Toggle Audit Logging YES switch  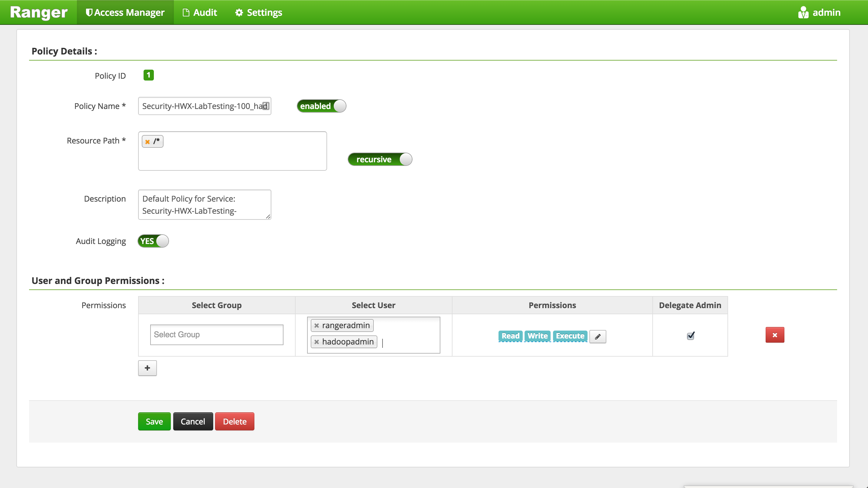pos(153,241)
